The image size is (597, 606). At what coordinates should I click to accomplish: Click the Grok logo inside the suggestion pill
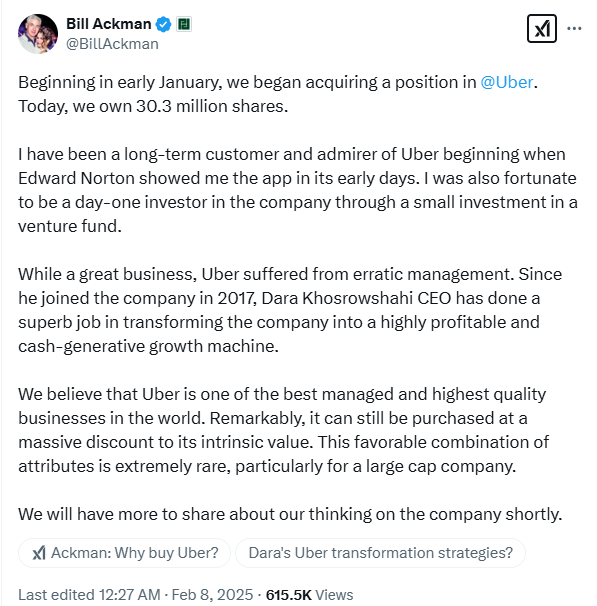coord(39,553)
